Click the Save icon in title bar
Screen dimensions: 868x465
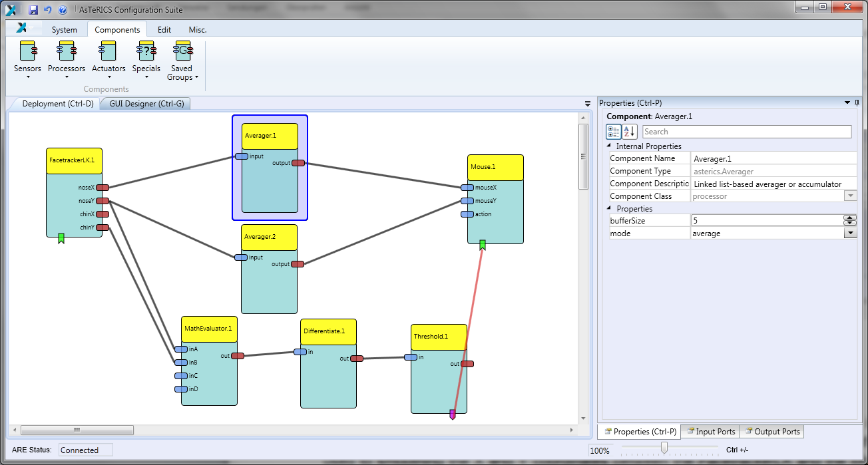pos(33,10)
